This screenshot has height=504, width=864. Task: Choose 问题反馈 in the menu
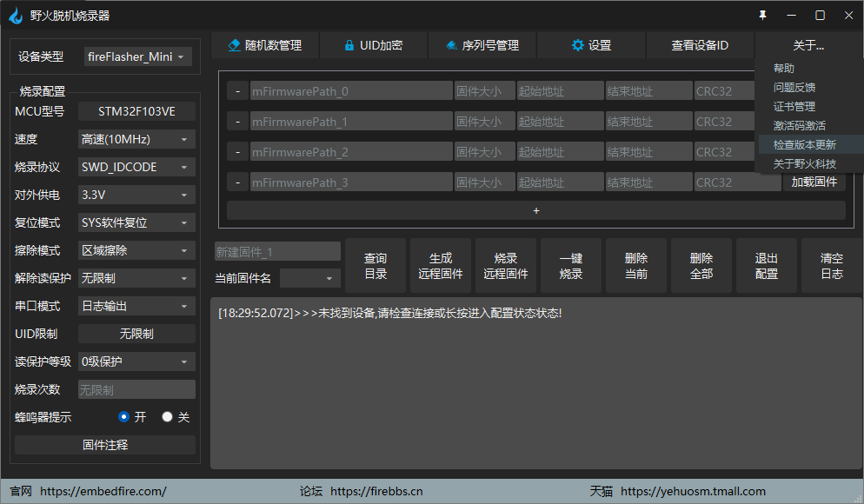click(x=794, y=88)
